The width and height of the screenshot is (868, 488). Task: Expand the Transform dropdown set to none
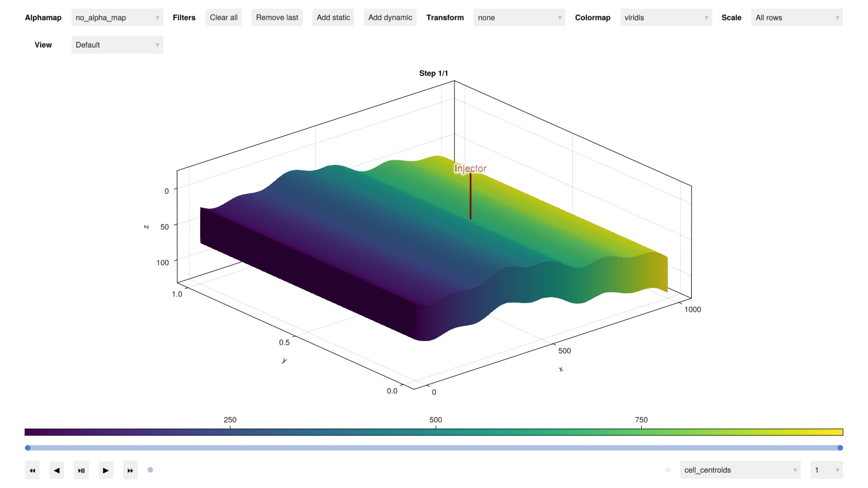pos(519,18)
